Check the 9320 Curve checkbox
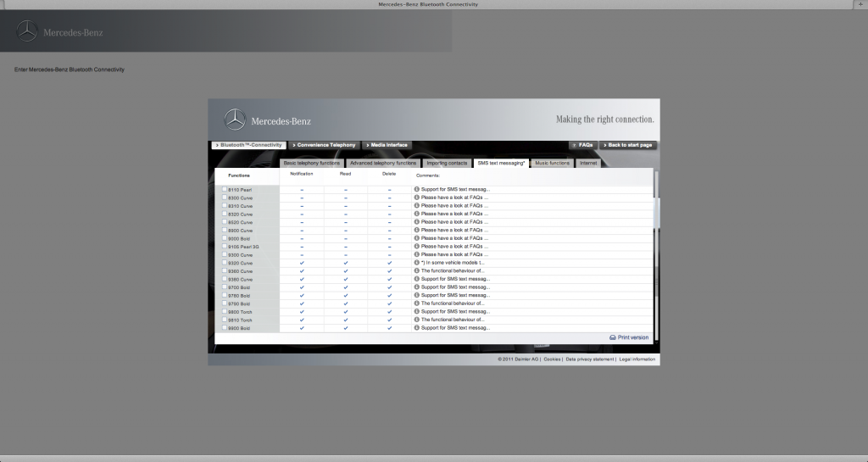Viewport: 868px width, 462px height. click(x=225, y=263)
